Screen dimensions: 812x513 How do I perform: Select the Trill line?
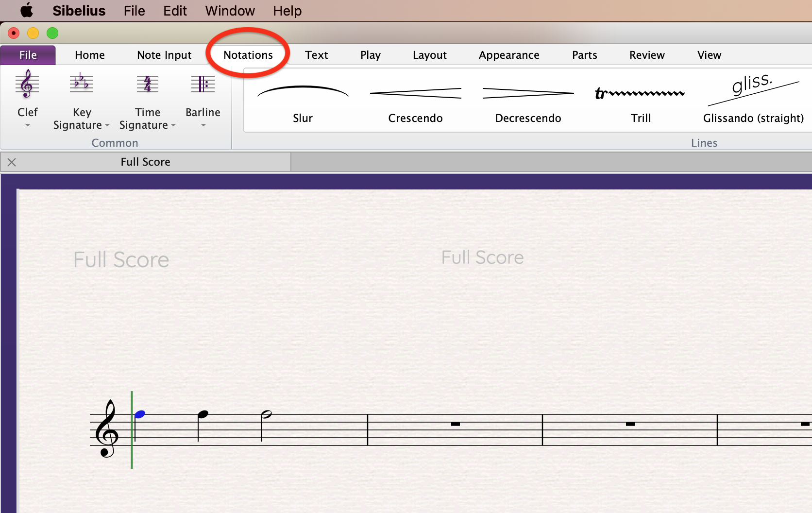[x=640, y=93]
